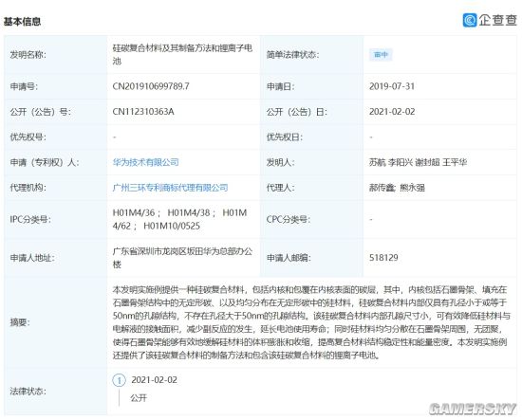Click the 公开 legal status entry
The image size is (522, 420).
point(139,397)
